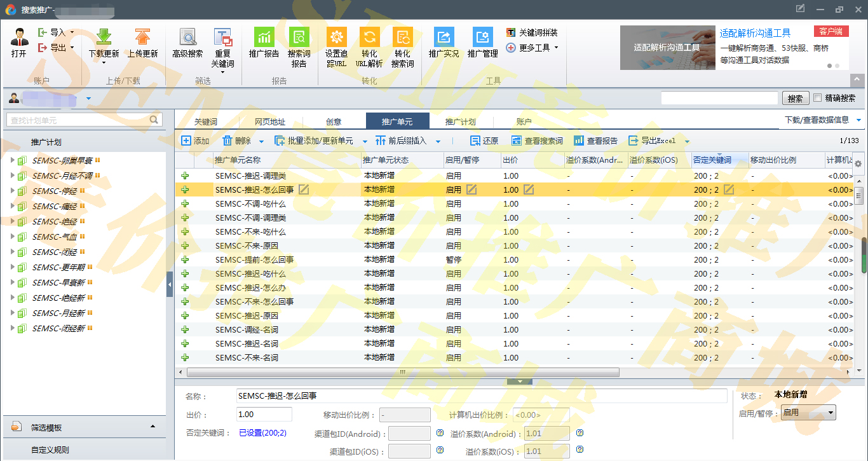Viewport: 868px width, 461px height.
Task: Click the 设置追踪URL gear icon
Action: 336,37
